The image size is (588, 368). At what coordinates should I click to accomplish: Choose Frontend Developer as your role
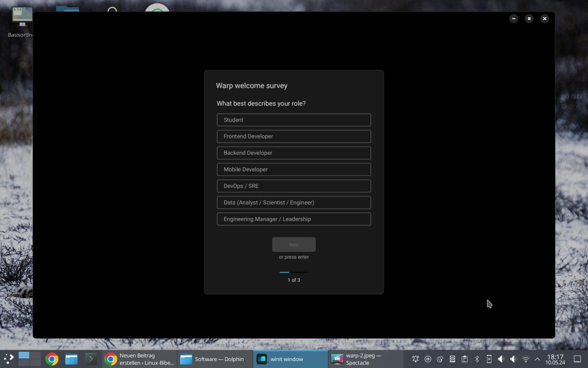(293, 136)
